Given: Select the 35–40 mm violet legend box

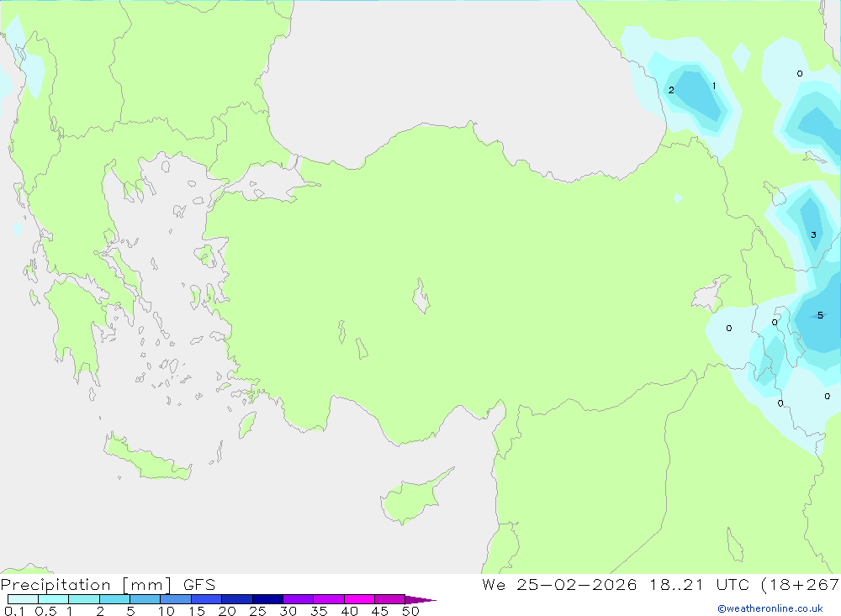Looking at the screenshot, I should tap(329, 599).
